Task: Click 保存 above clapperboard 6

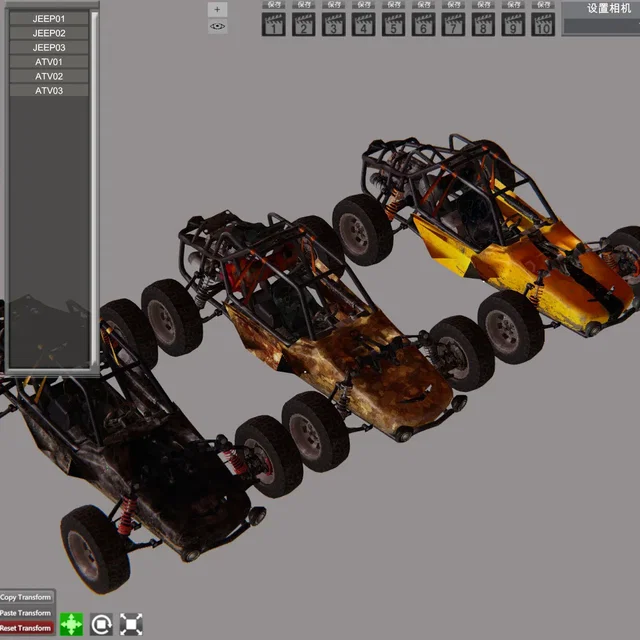Action: (423, 5)
